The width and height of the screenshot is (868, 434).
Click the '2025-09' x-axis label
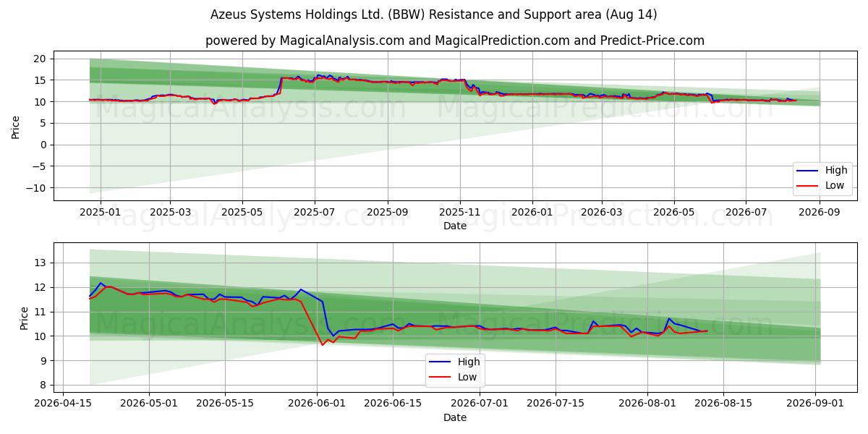(388, 212)
